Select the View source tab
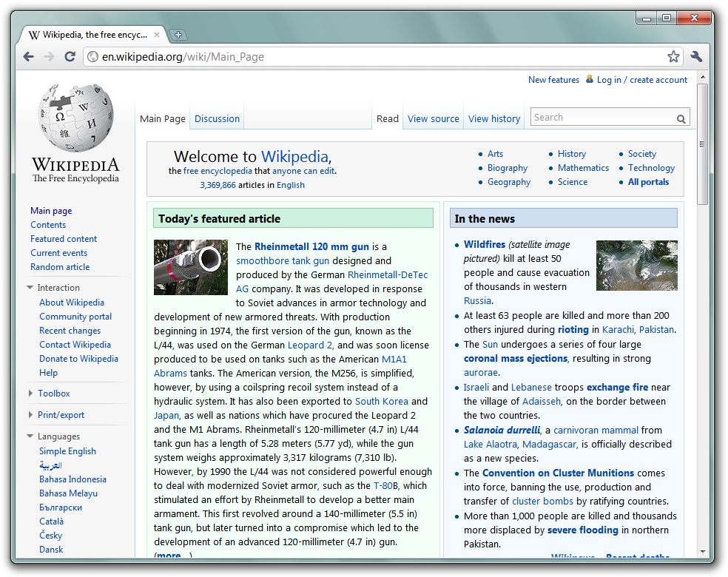Viewport: 728px width, 577px height. point(433,119)
